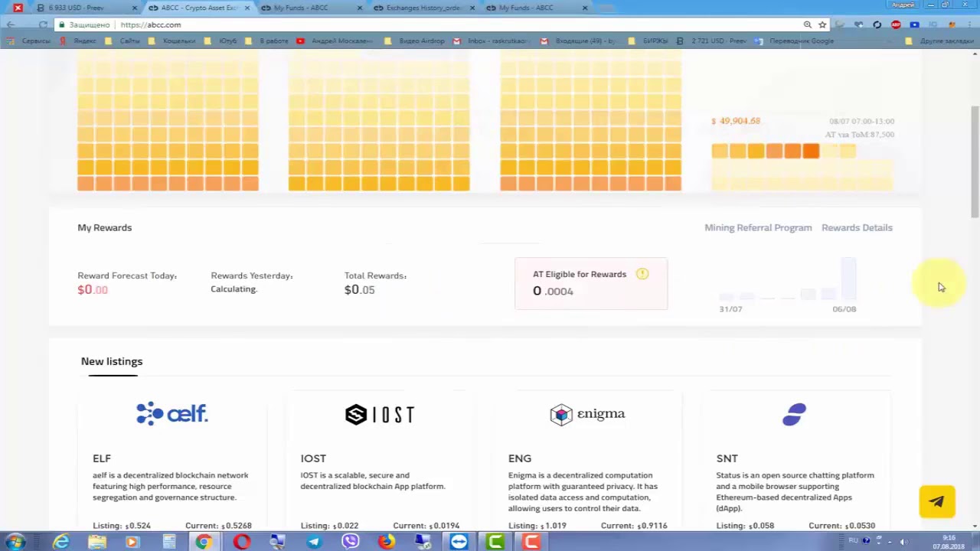The image size is (980, 551).
Task: Open the Ютуб bookmarks folder
Action: pyautogui.click(x=220, y=41)
